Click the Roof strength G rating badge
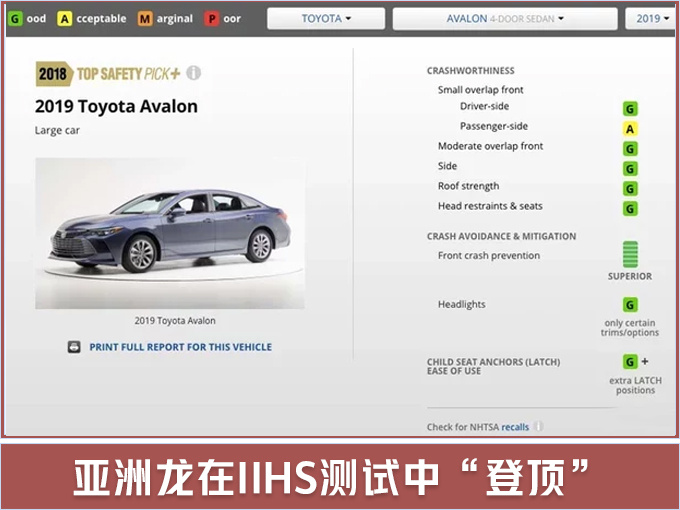The width and height of the screenshot is (680, 510). point(630,189)
